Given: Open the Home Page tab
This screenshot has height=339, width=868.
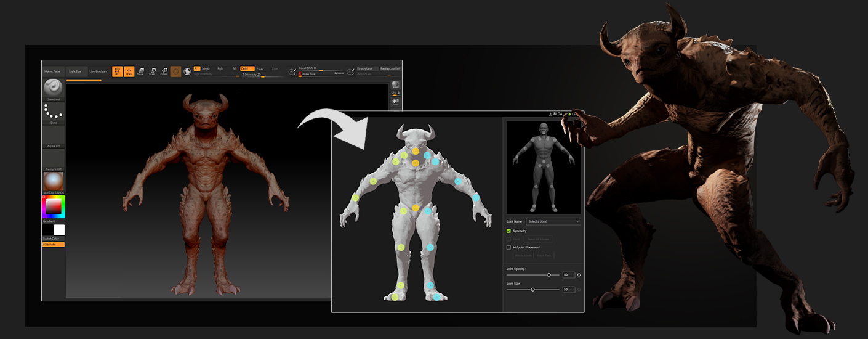Looking at the screenshot, I should [53, 71].
